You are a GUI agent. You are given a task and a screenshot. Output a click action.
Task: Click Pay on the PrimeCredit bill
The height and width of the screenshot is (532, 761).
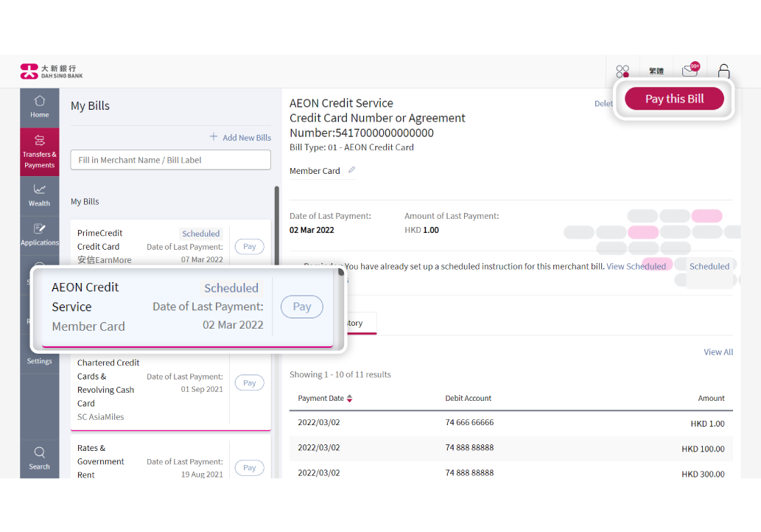tap(250, 247)
